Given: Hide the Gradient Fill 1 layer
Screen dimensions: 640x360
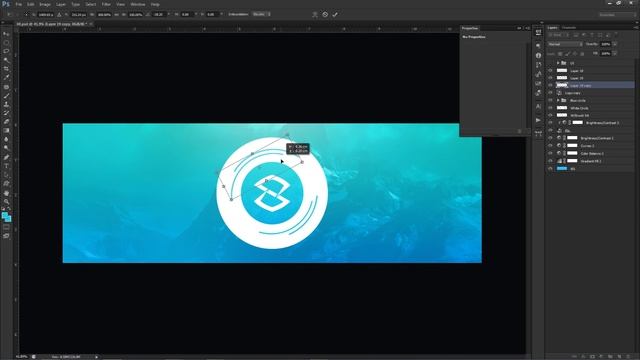Looking at the screenshot, I should (550, 161).
